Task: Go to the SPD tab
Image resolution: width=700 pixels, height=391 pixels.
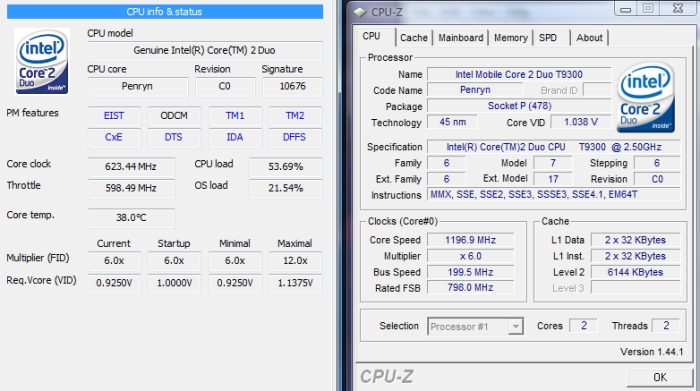Action: pyautogui.click(x=548, y=38)
